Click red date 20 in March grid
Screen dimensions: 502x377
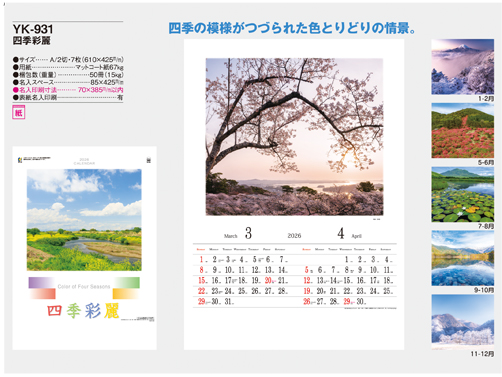[268, 280]
